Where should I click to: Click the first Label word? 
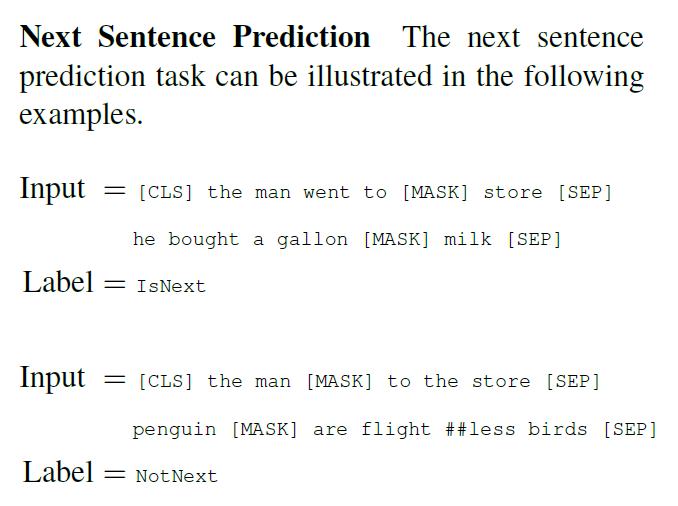58,282
